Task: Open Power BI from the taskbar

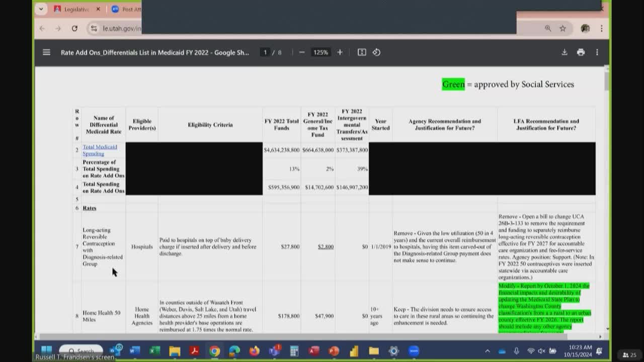Action: [x=354, y=351]
